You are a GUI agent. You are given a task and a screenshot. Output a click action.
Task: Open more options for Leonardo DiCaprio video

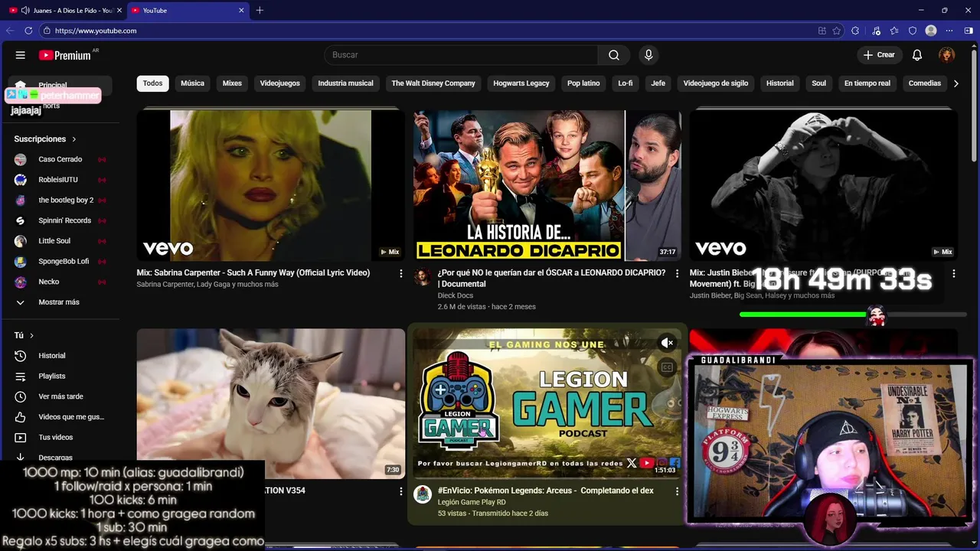pyautogui.click(x=677, y=273)
